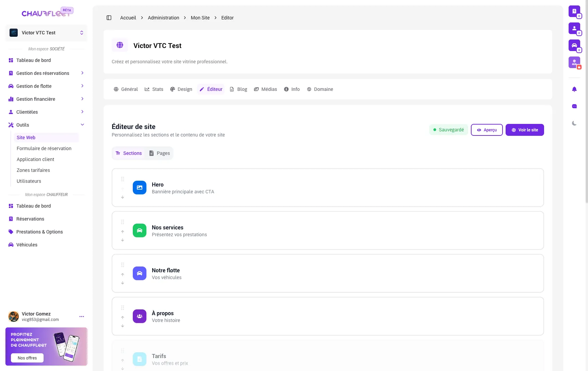
Task: Toggle dark mode moon icon
Action: tap(574, 123)
